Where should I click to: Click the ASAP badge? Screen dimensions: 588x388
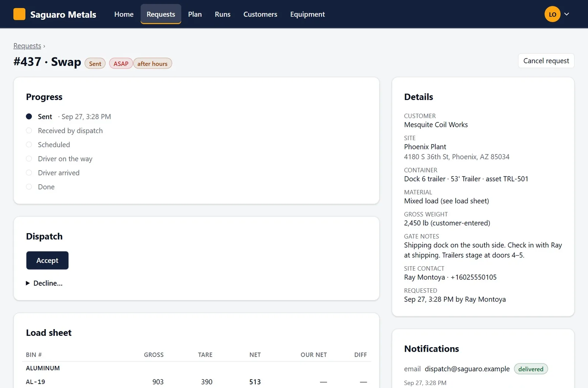coord(121,64)
